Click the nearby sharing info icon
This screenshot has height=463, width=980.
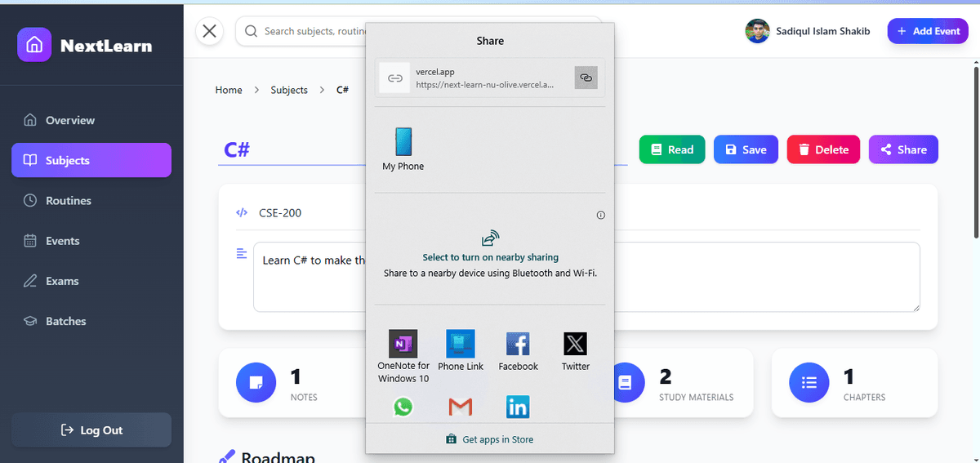point(601,216)
